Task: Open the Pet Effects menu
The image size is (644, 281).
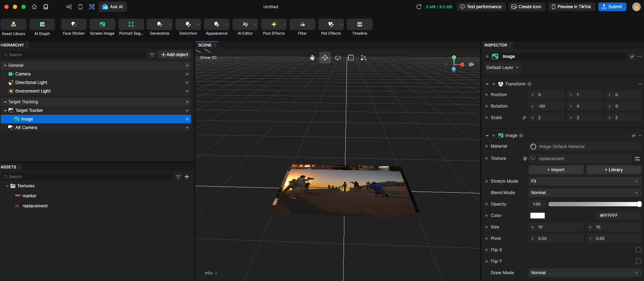Action: (331, 28)
